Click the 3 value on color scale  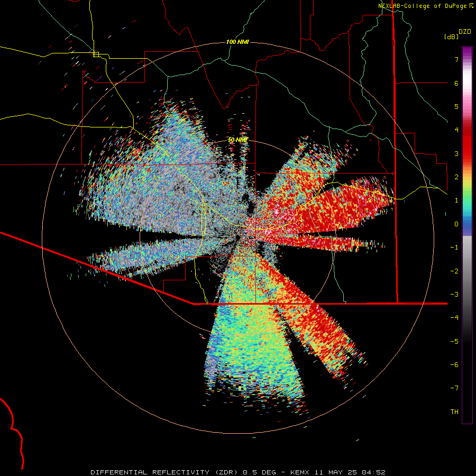click(456, 153)
